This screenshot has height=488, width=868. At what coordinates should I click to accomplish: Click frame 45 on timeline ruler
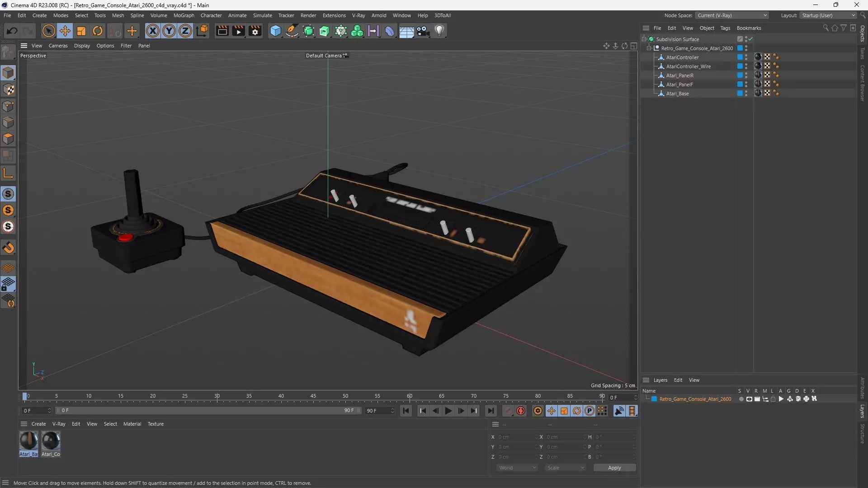(x=313, y=396)
